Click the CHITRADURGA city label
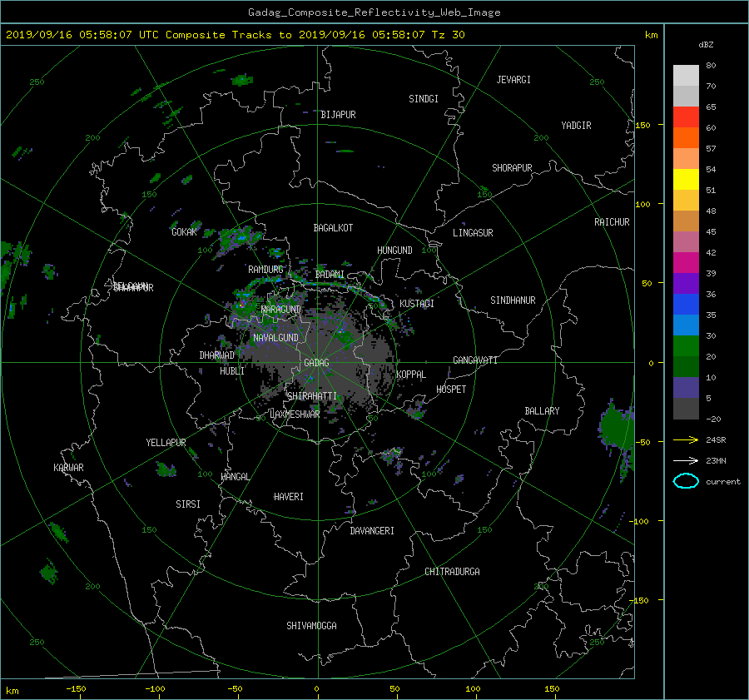The width and height of the screenshot is (749, 700). click(452, 572)
